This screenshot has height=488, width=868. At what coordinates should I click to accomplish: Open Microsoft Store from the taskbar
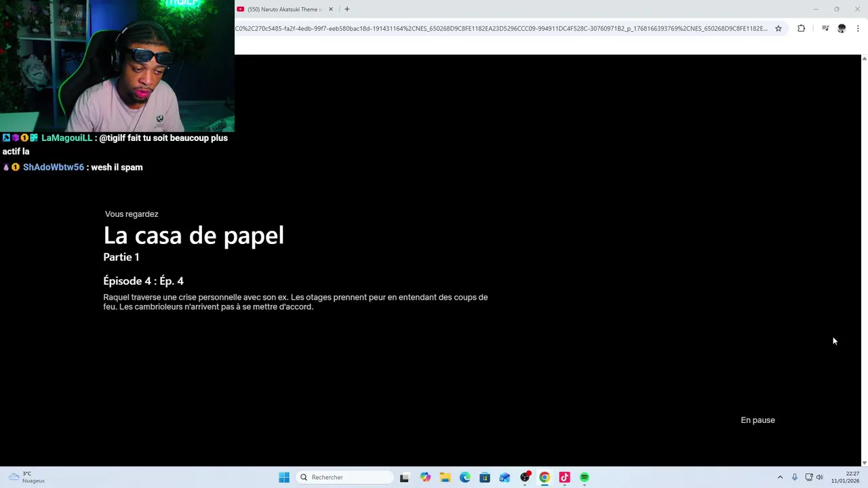coord(485,477)
